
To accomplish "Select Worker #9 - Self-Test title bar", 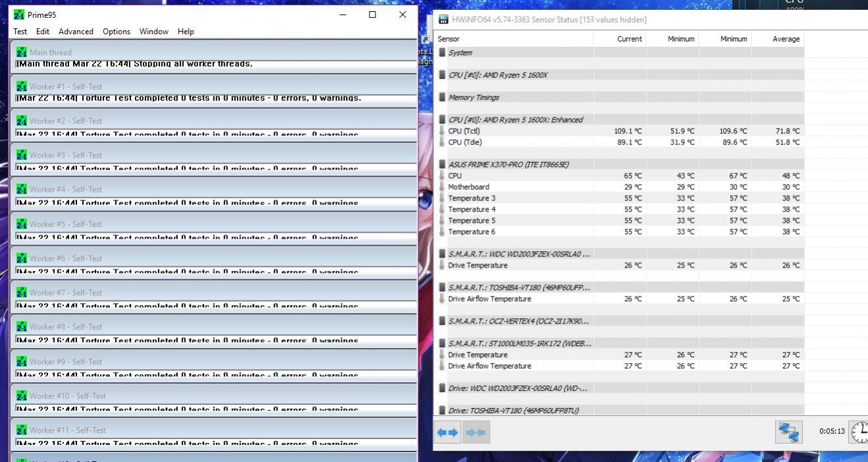I will 213,362.
